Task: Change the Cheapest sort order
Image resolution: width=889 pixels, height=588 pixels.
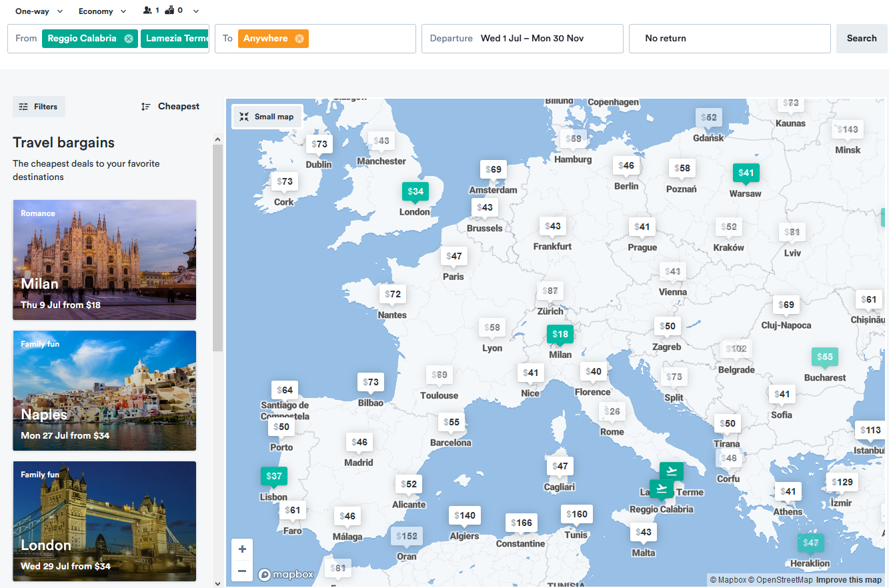Action: pos(170,107)
